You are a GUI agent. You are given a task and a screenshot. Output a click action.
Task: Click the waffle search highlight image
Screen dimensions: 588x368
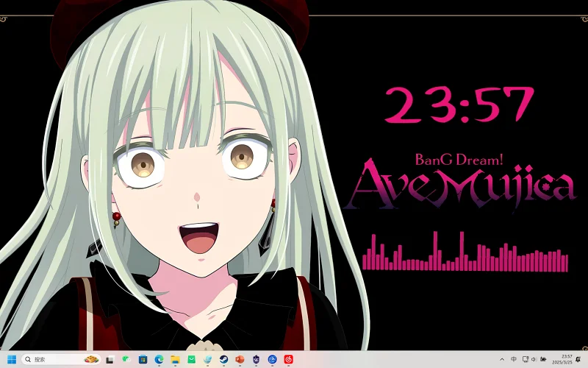pyautogui.click(x=91, y=359)
